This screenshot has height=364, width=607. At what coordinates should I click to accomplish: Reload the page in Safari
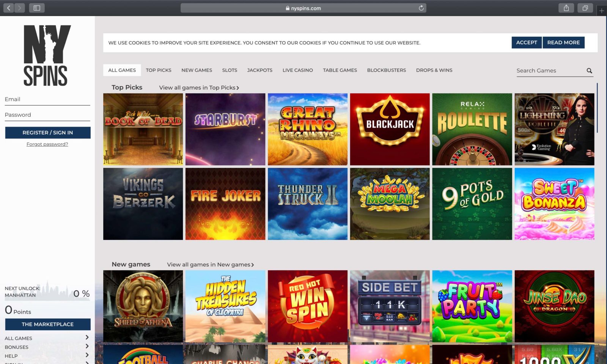(420, 8)
